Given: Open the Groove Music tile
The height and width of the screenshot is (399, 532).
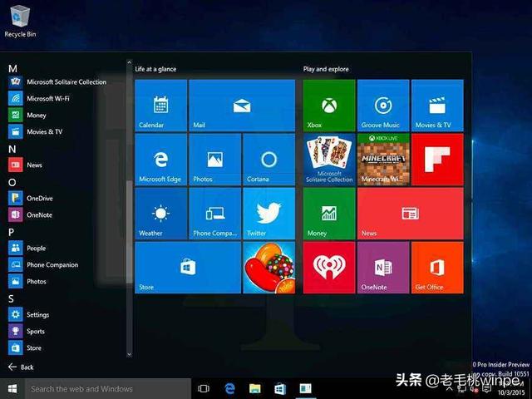Looking at the screenshot, I should pyautogui.click(x=383, y=106).
